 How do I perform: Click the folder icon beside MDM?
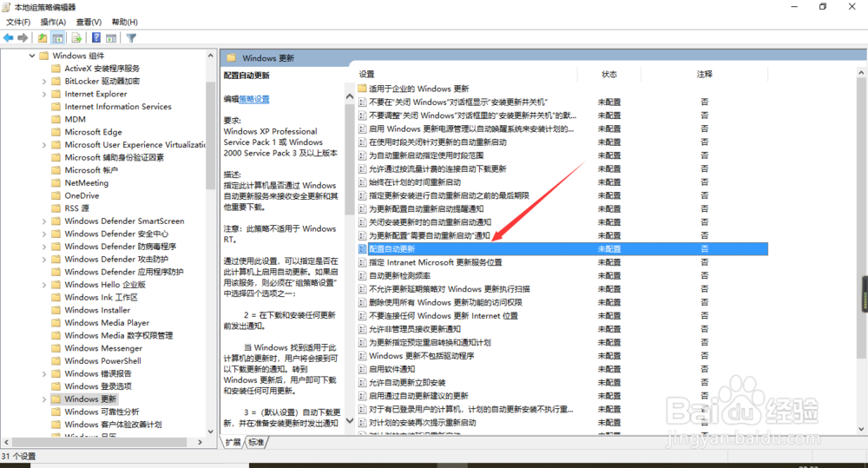[56, 120]
